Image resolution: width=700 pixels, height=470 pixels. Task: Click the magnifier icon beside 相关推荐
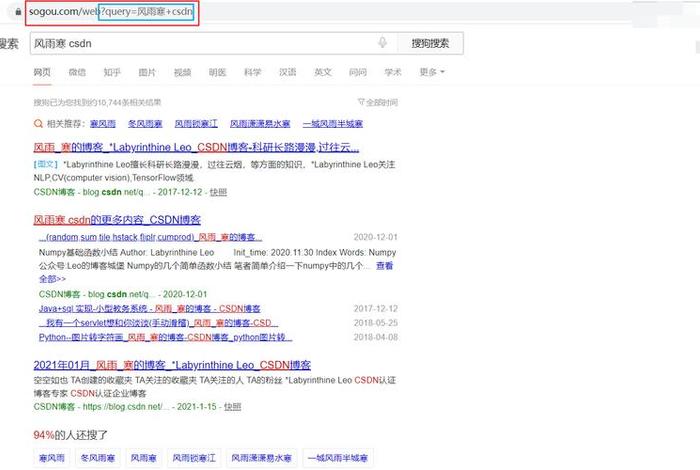pyautogui.click(x=38, y=124)
